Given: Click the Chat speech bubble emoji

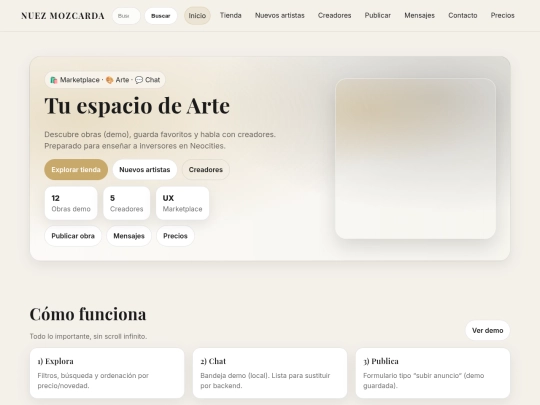Looking at the screenshot, I should coord(139,80).
